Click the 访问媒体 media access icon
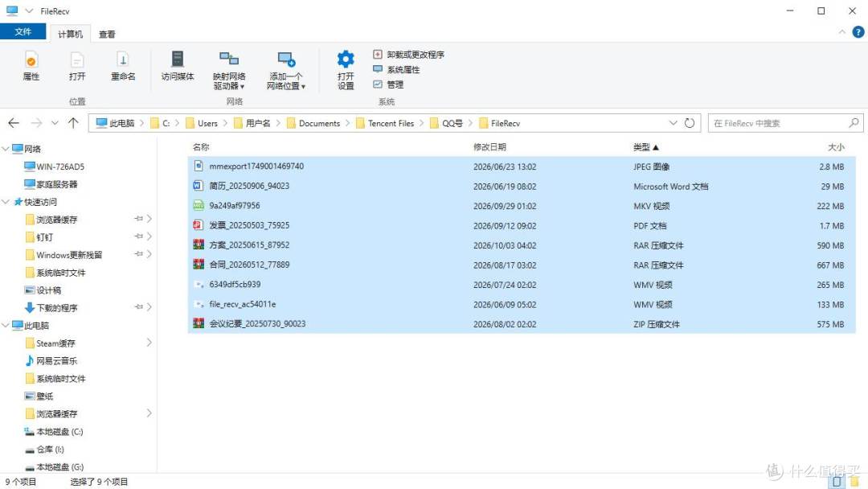 point(178,66)
